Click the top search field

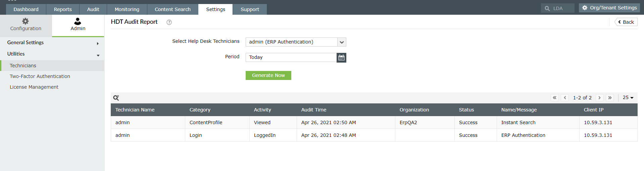[x=561, y=8]
